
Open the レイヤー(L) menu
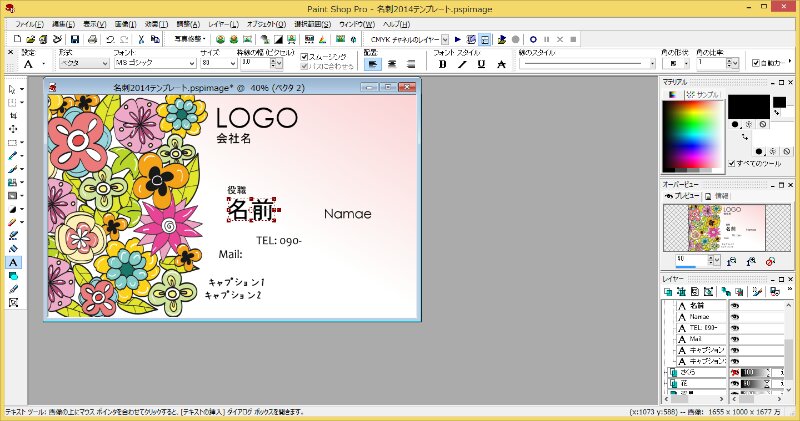(223, 22)
